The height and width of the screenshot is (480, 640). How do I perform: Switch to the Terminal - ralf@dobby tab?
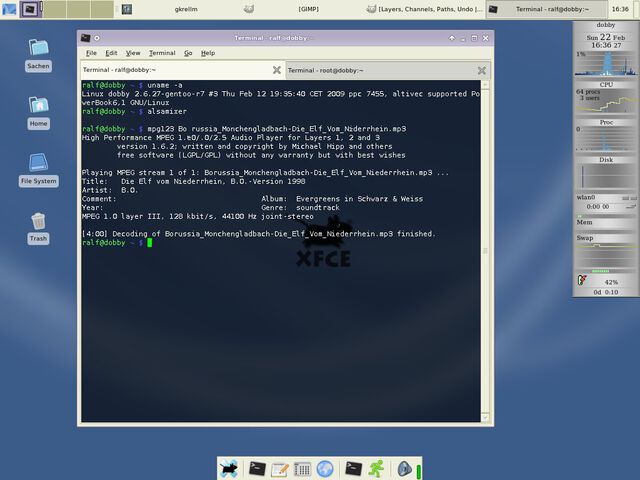click(x=182, y=70)
